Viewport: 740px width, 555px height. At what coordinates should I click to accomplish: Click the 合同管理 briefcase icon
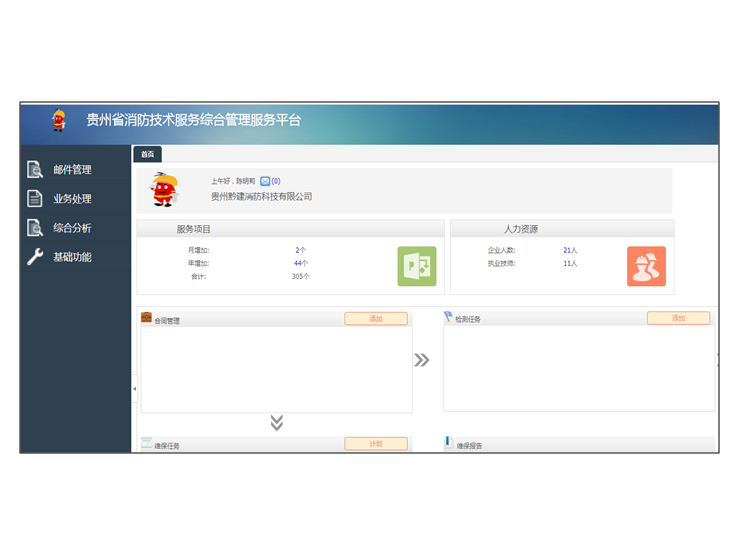147,318
